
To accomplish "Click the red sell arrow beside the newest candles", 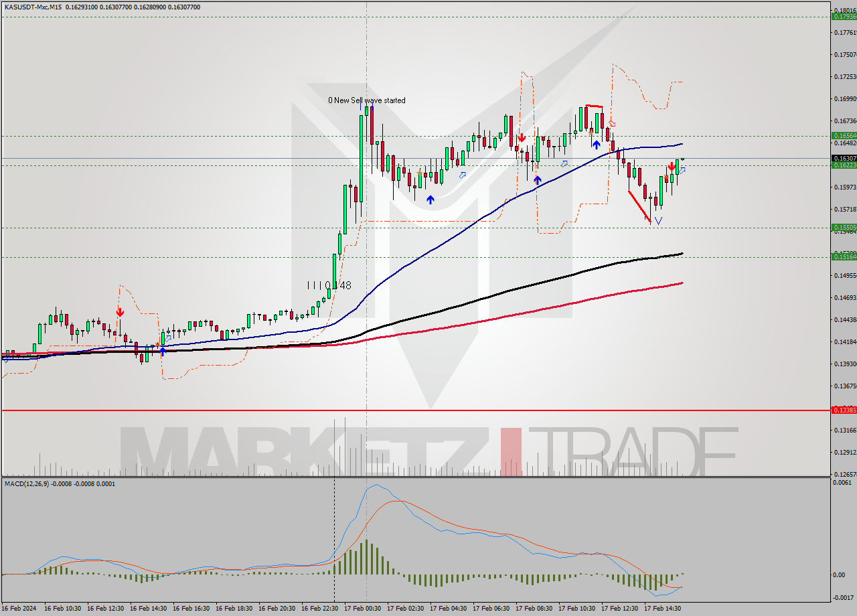I will click(x=672, y=167).
